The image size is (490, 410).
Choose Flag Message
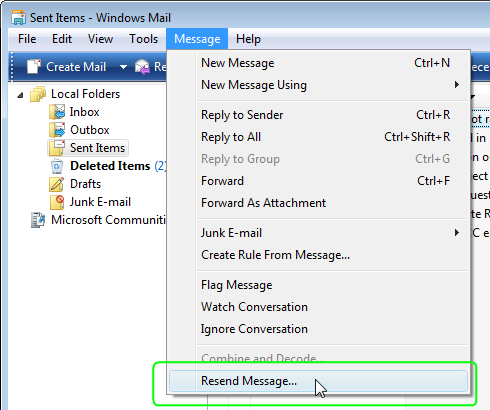tap(318, 285)
